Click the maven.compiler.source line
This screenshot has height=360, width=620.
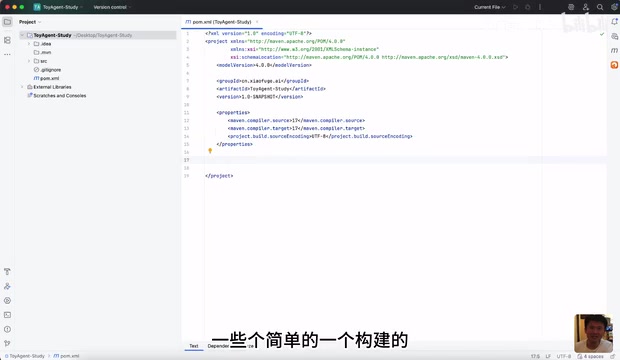tap(296, 120)
